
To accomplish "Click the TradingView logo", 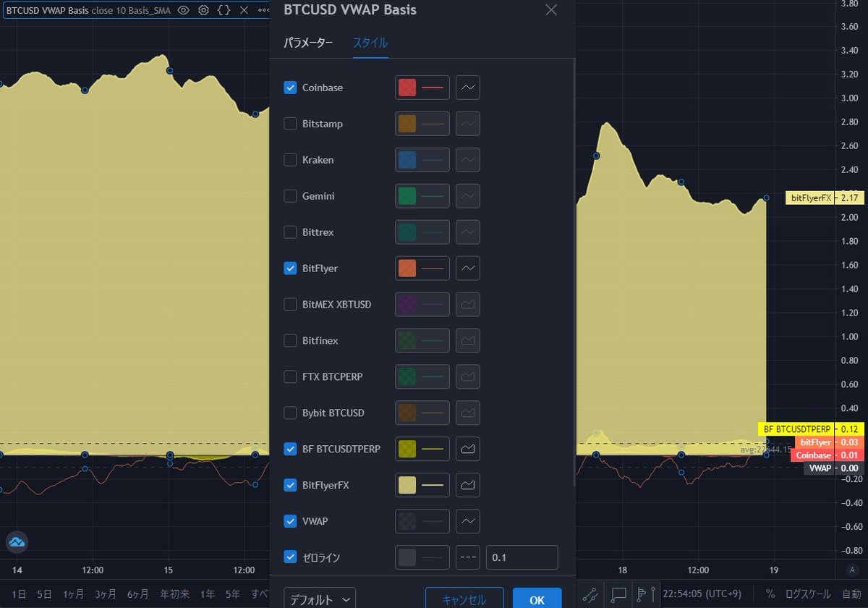I will pos(16,542).
